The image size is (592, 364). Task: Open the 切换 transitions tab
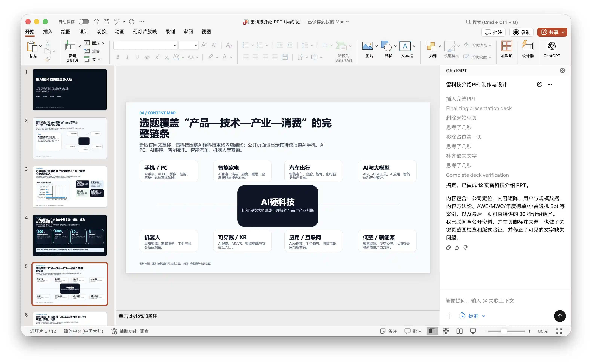[x=101, y=32]
